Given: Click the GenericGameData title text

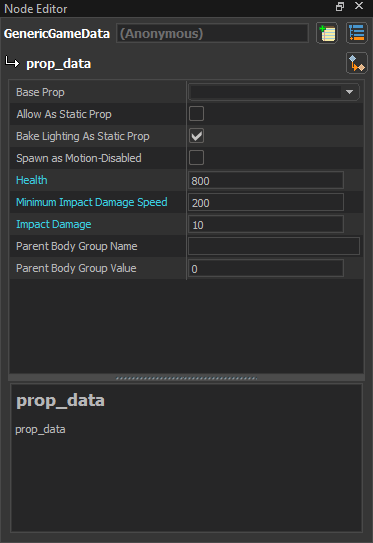Looking at the screenshot, I should point(57,34).
